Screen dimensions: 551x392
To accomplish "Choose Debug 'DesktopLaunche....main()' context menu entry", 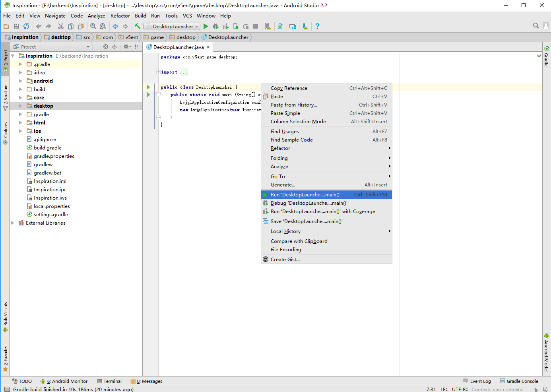I will click(326, 203).
